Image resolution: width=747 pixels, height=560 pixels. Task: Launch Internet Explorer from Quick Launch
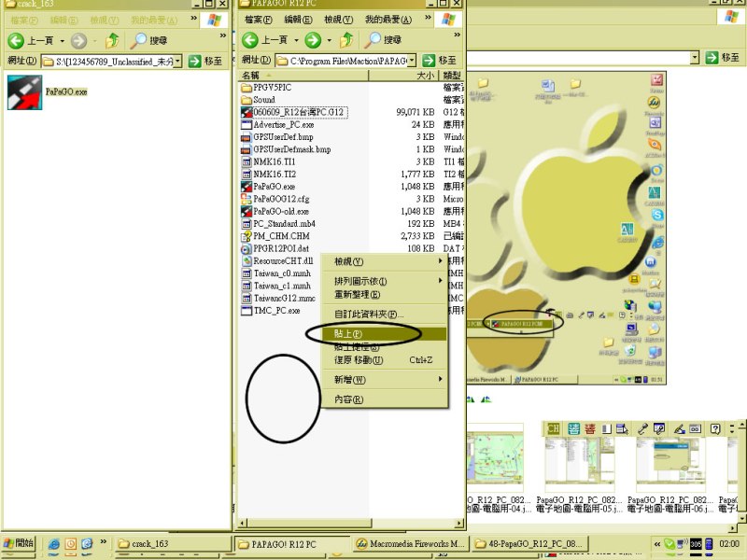54,543
